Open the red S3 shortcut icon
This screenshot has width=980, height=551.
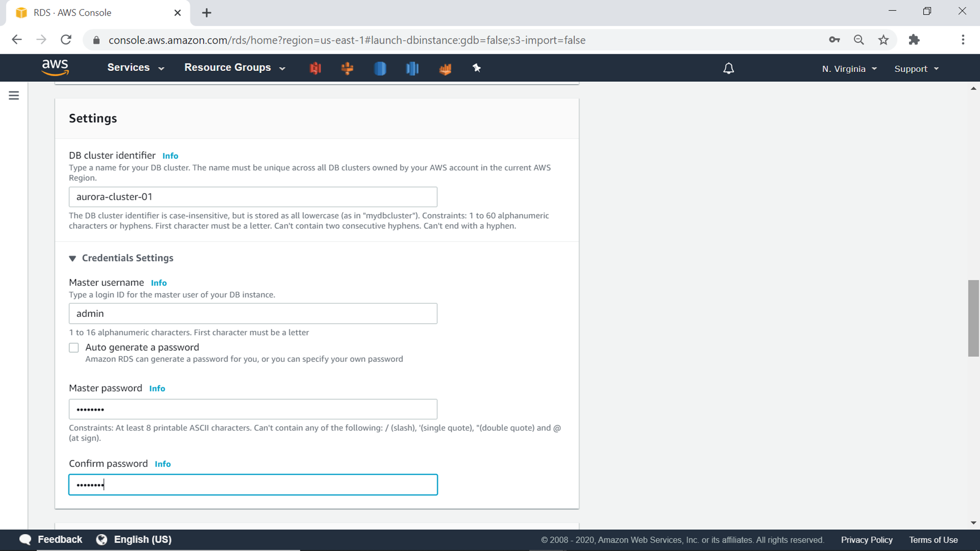click(x=315, y=68)
